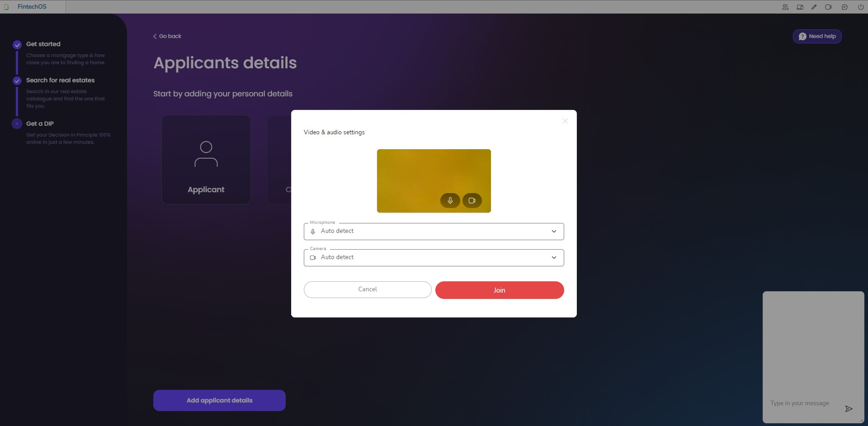
Task: Toggle the camera on video preview
Action: (472, 200)
